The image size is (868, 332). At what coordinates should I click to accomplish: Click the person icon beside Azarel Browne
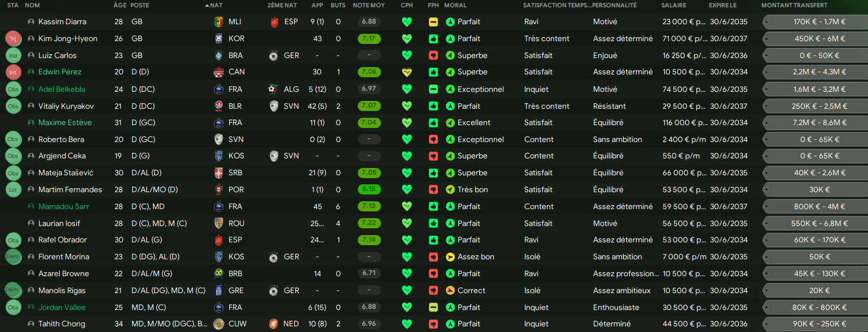(x=31, y=274)
